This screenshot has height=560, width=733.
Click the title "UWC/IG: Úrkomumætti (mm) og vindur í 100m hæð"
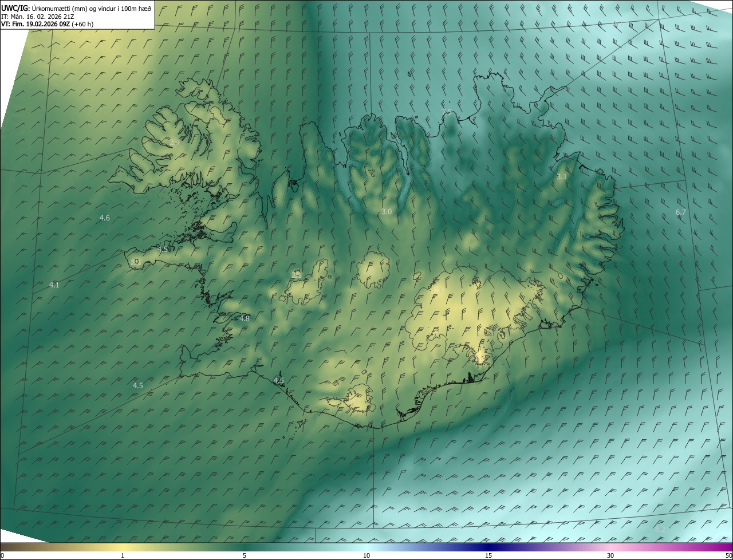76,8
